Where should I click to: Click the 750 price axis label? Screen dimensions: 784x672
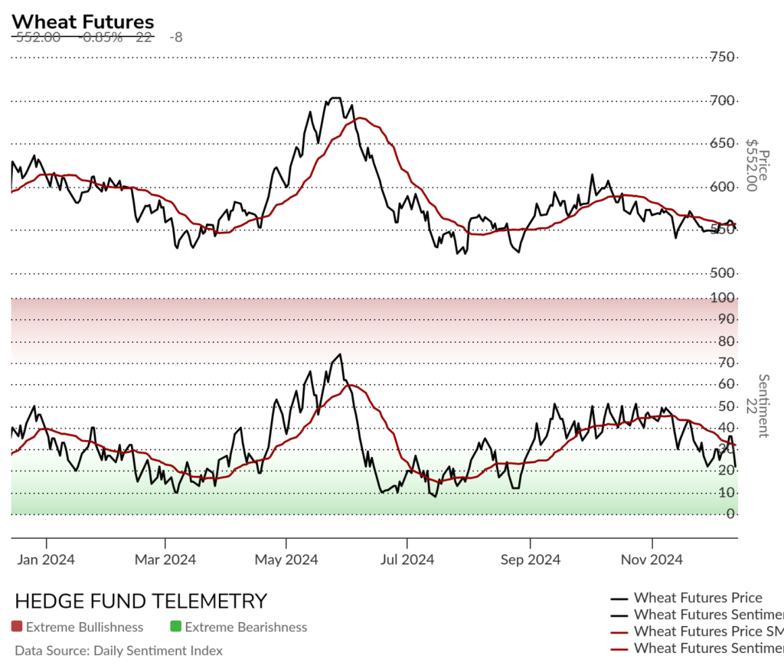(722, 57)
